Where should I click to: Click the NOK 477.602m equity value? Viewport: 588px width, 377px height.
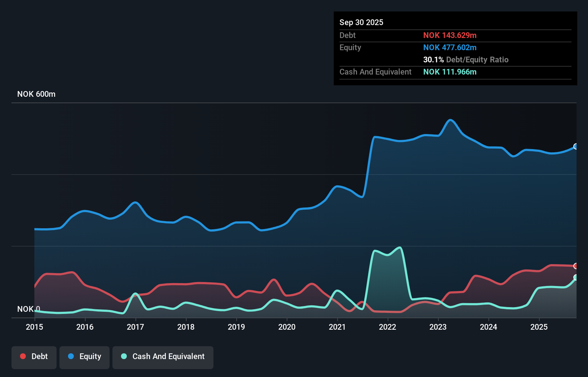click(x=450, y=47)
